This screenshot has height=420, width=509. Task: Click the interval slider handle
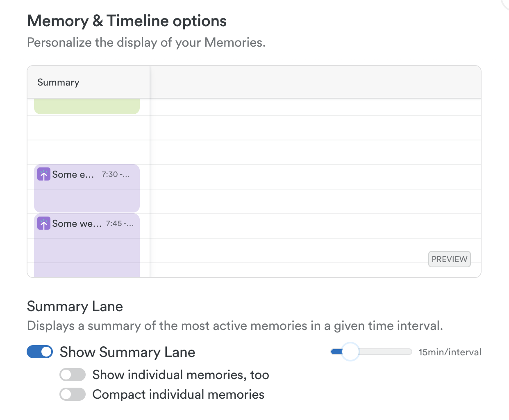point(350,352)
